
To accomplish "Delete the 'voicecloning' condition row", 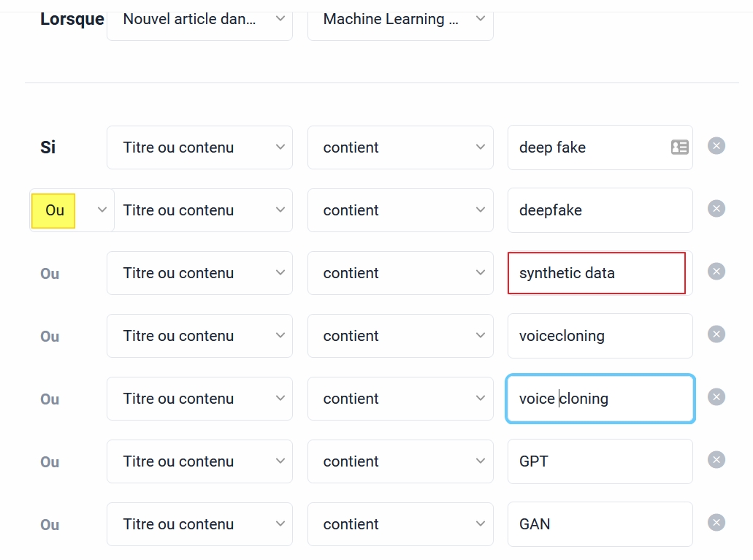I will tap(716, 334).
